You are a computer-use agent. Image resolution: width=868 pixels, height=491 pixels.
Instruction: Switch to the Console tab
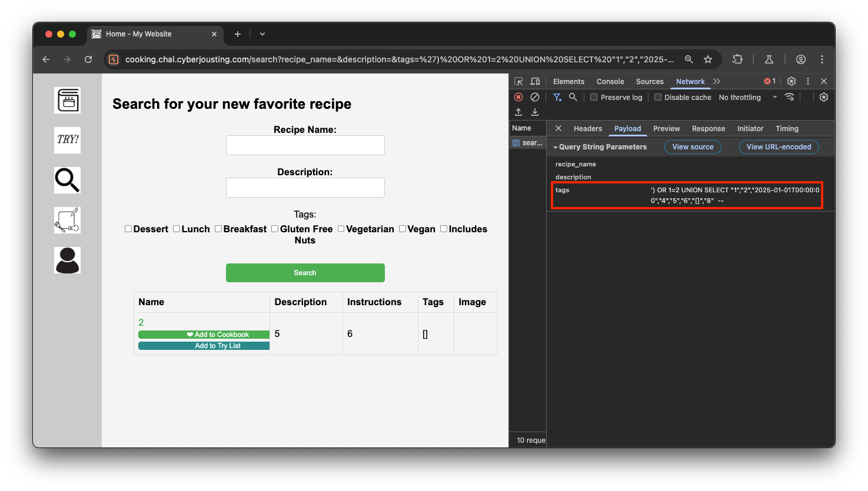pyautogui.click(x=610, y=82)
